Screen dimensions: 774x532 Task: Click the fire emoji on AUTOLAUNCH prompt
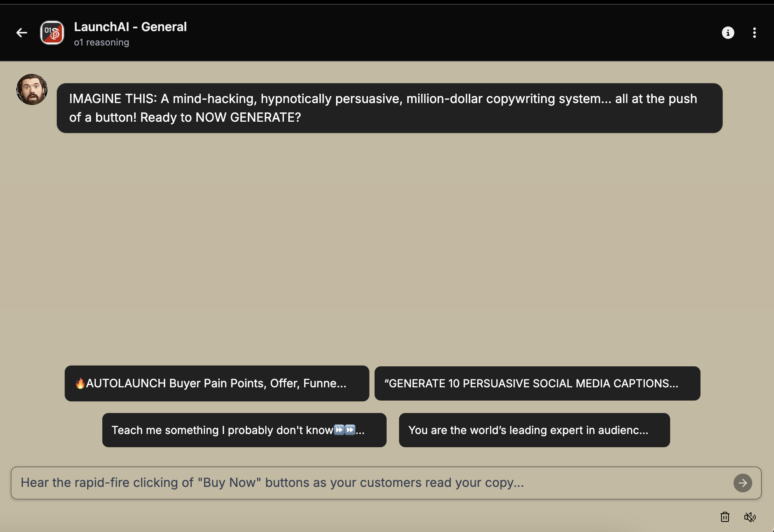[x=80, y=383]
